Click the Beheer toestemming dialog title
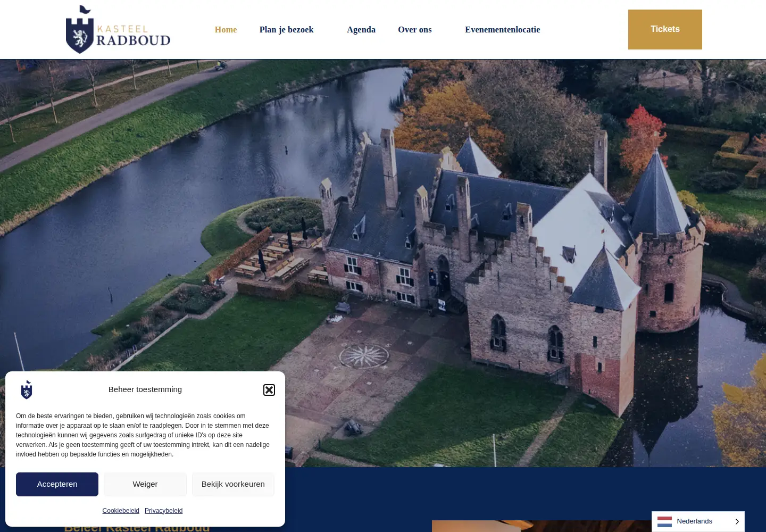 click(145, 389)
